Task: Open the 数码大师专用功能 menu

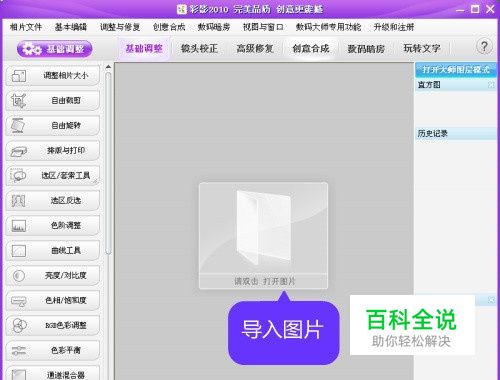Action: tap(328, 27)
